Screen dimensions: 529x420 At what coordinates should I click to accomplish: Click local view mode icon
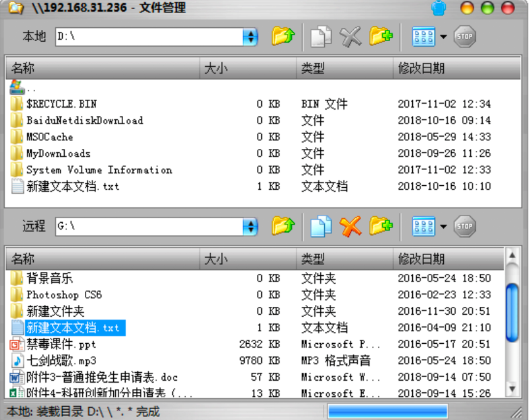423,37
